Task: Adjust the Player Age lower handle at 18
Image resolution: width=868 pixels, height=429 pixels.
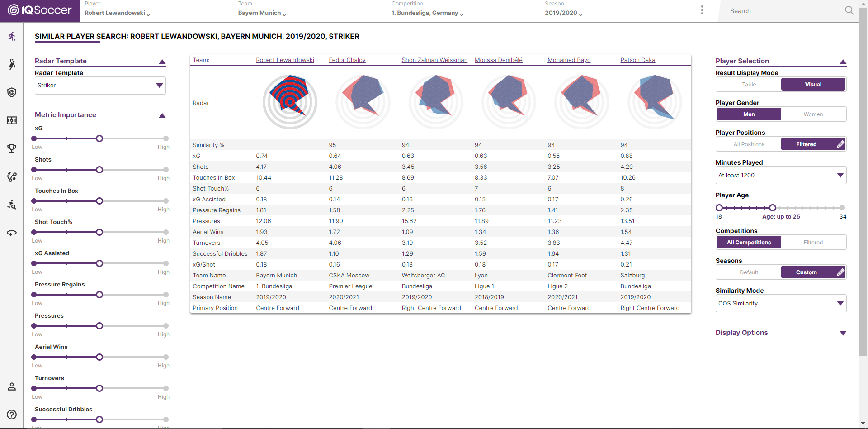Action: (x=719, y=208)
